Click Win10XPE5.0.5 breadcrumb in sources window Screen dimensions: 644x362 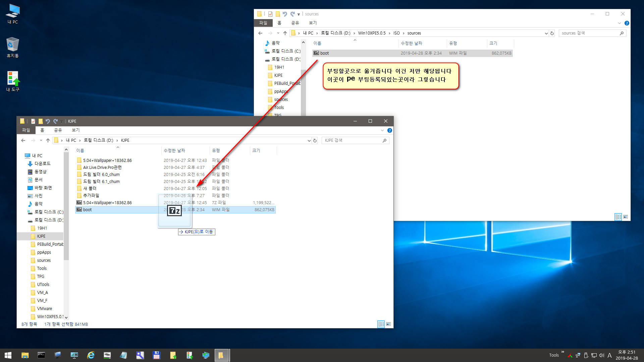click(372, 33)
